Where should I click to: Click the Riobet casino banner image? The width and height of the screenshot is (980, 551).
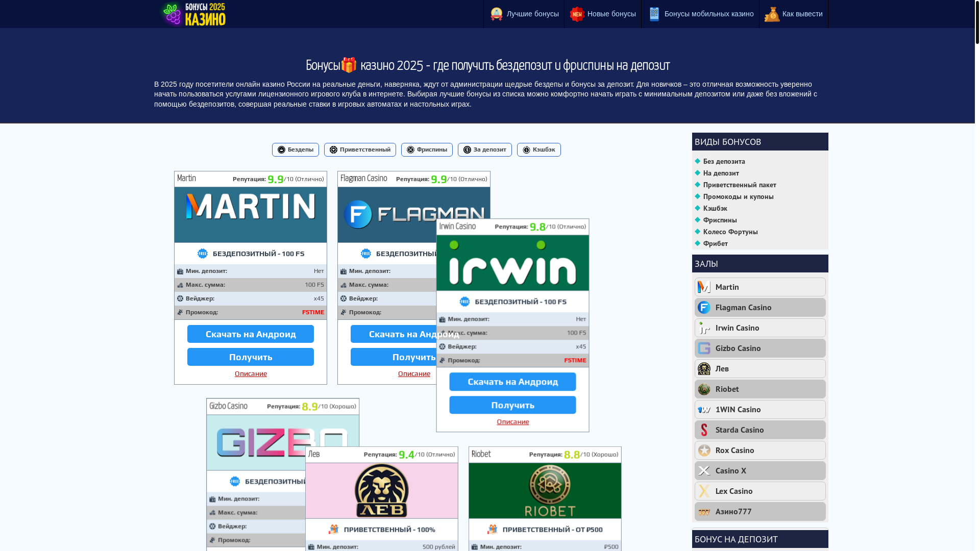(x=545, y=491)
